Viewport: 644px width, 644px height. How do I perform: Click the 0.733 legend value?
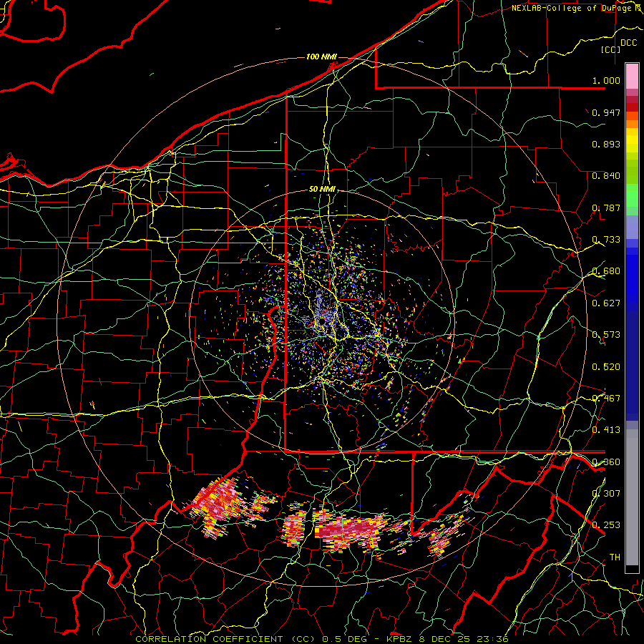tap(606, 240)
